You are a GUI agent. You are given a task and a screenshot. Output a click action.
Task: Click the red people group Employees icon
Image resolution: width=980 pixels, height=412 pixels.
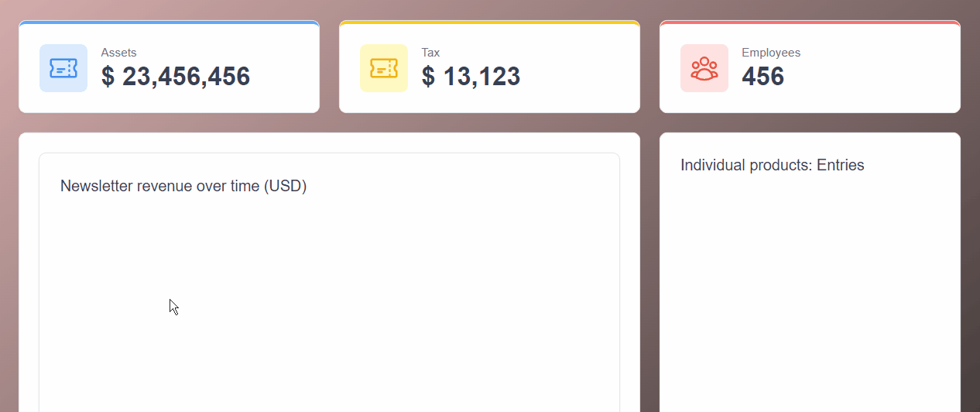[704, 68]
